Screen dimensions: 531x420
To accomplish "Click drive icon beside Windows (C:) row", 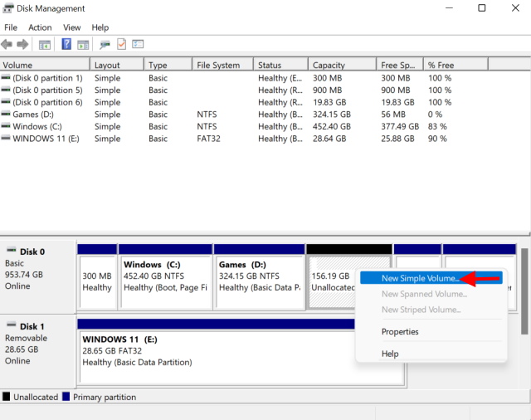I will coord(6,126).
